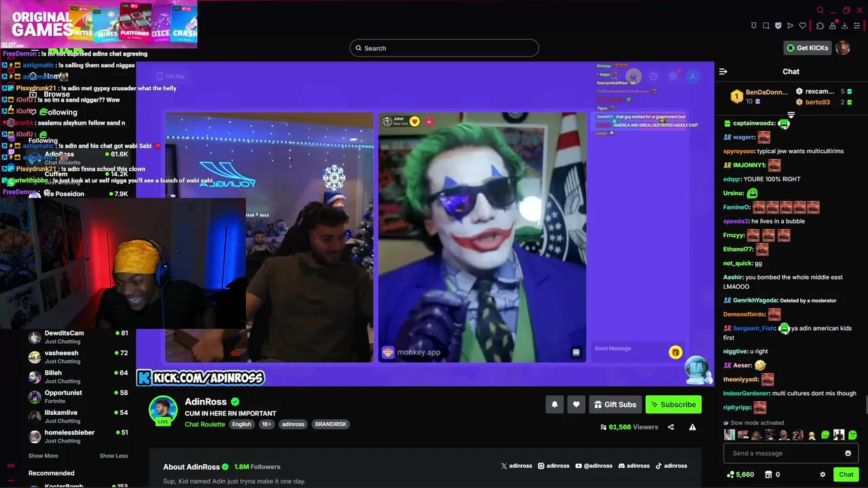868x488 pixels.
Task: Click the heart icon in browser toolbar
Action: [803, 26]
